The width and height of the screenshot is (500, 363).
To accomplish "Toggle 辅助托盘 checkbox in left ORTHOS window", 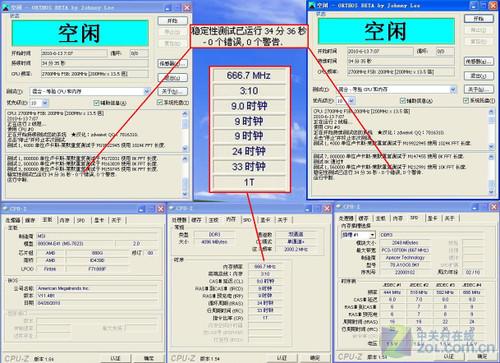I will 96,103.
